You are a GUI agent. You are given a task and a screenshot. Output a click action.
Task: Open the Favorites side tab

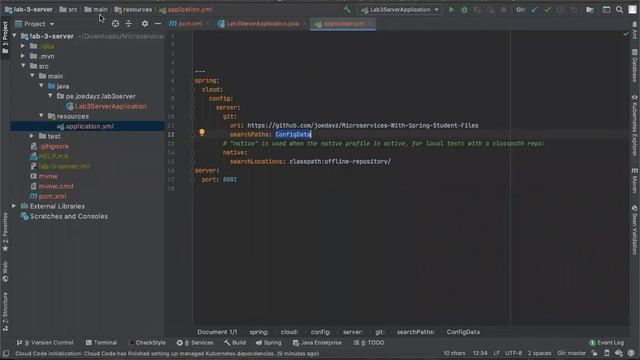[x=5, y=232]
